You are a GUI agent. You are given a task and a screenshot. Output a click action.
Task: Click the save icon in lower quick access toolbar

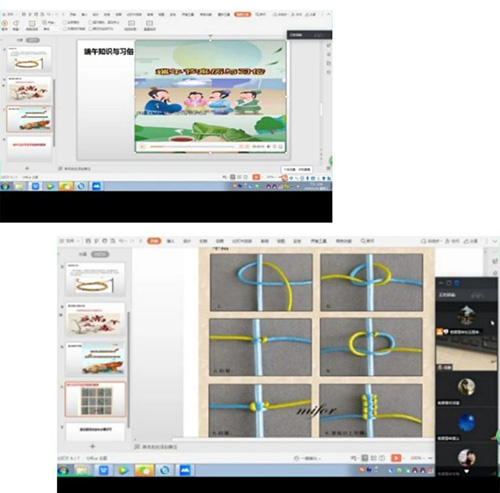click(x=88, y=240)
